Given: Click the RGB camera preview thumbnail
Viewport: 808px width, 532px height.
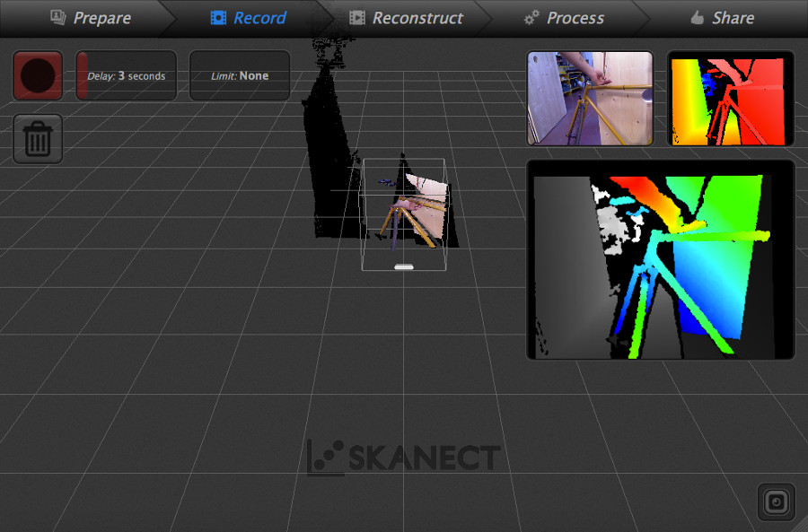Looking at the screenshot, I should (x=590, y=99).
